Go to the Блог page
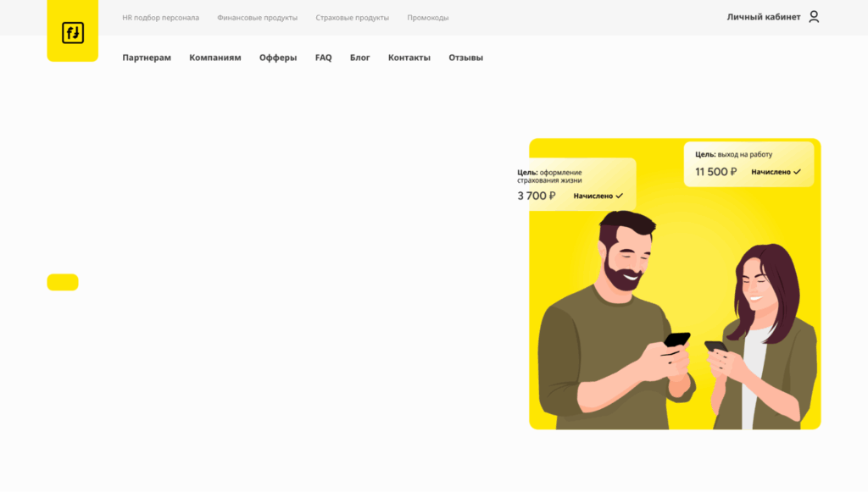Image resolution: width=868 pixels, height=492 pixels. (x=360, y=58)
